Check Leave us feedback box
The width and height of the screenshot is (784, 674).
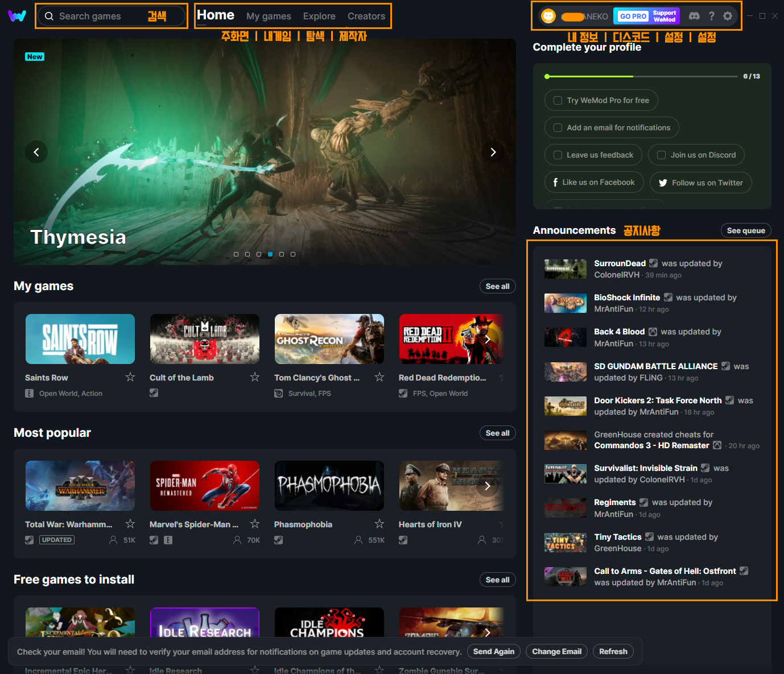[558, 155]
